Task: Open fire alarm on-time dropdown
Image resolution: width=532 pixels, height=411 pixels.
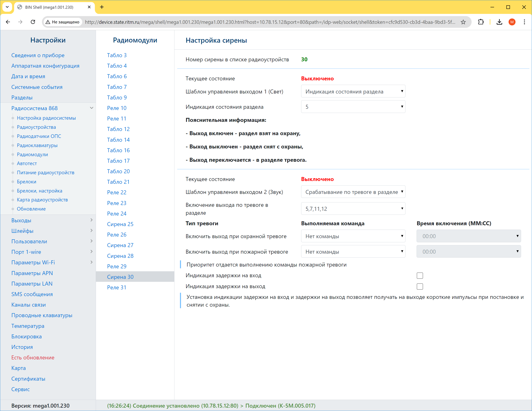Action: (468, 251)
